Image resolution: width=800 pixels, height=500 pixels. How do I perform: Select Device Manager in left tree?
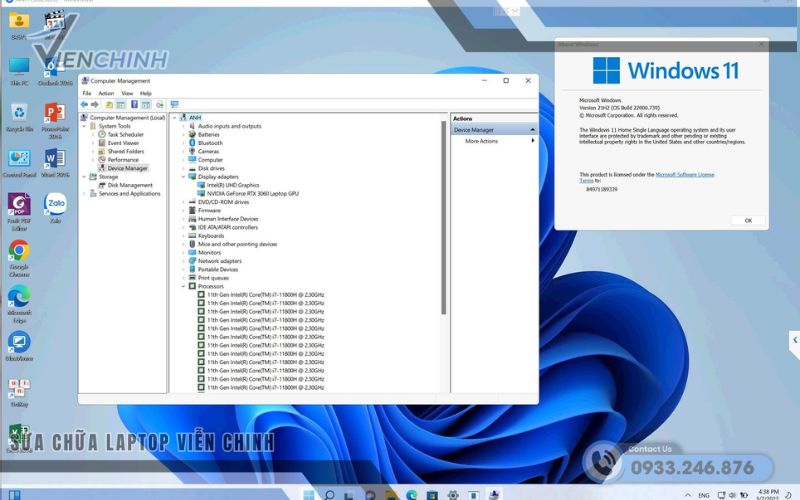tap(128, 168)
